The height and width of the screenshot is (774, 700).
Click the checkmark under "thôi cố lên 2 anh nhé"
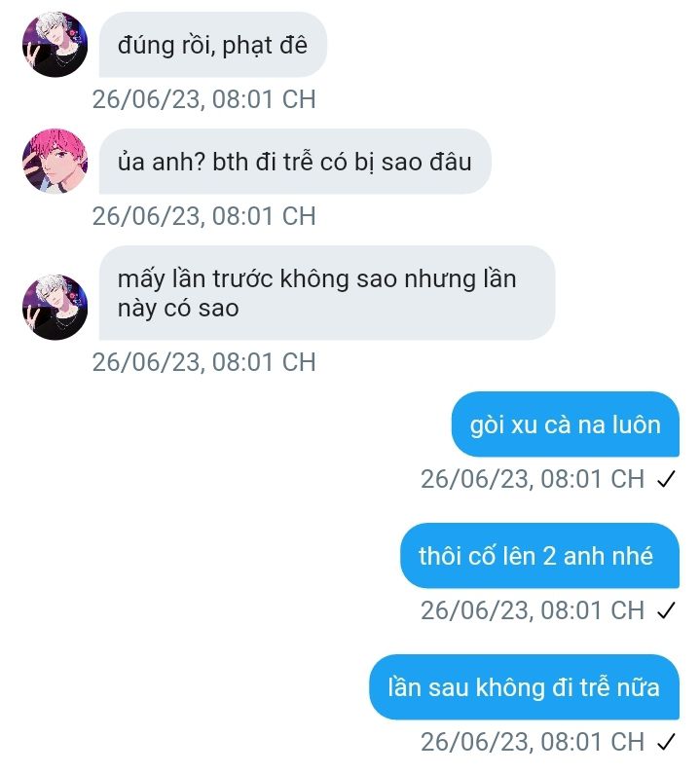666,610
